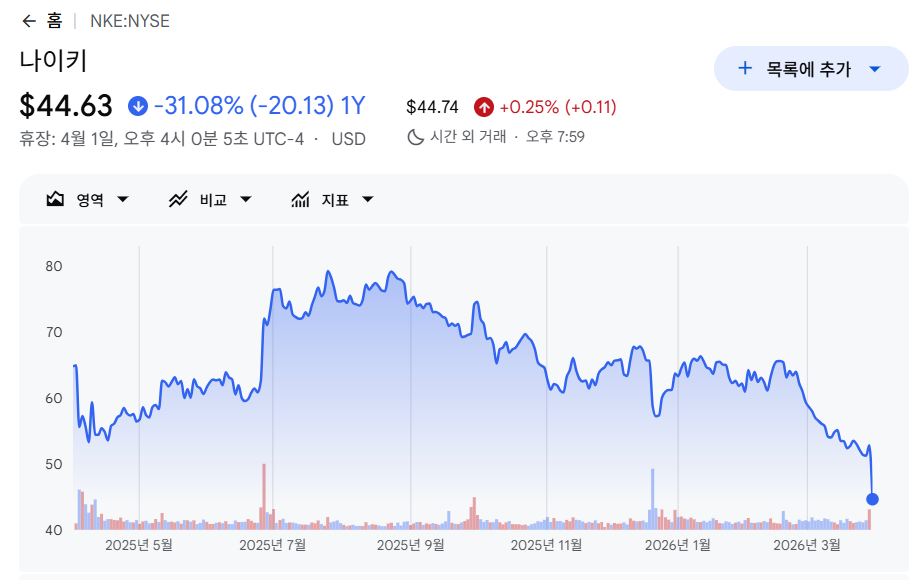Click the 지표 indicators icon
Image resolution: width=919 pixels, height=580 pixels.
pyautogui.click(x=300, y=199)
